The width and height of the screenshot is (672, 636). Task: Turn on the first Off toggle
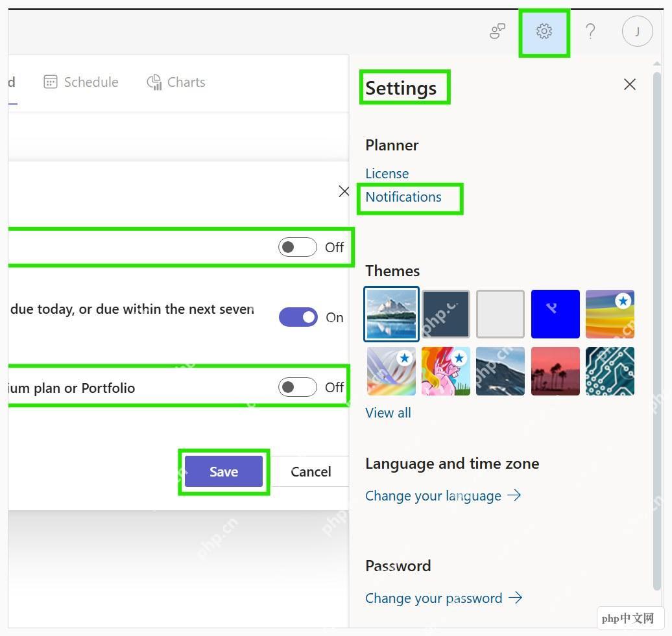[x=298, y=247]
